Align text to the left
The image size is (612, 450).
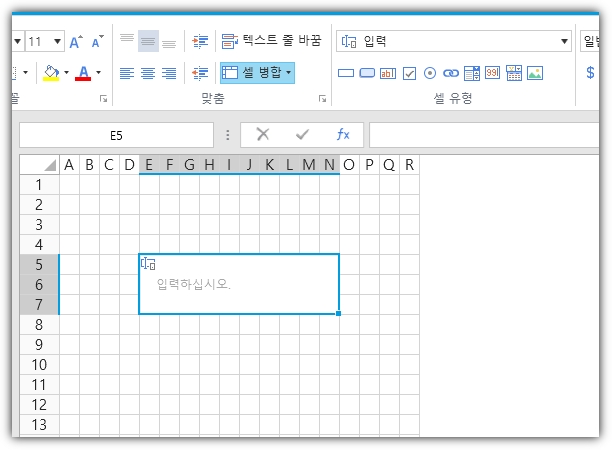tap(127, 73)
